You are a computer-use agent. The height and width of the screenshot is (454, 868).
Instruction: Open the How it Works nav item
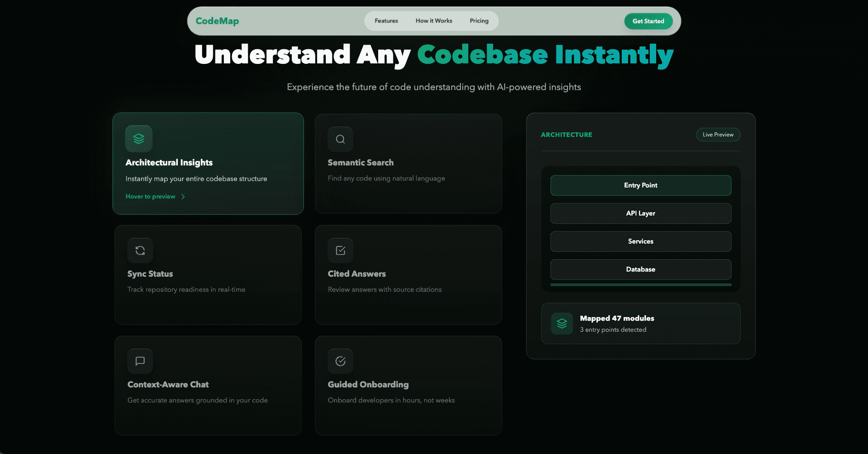point(434,21)
